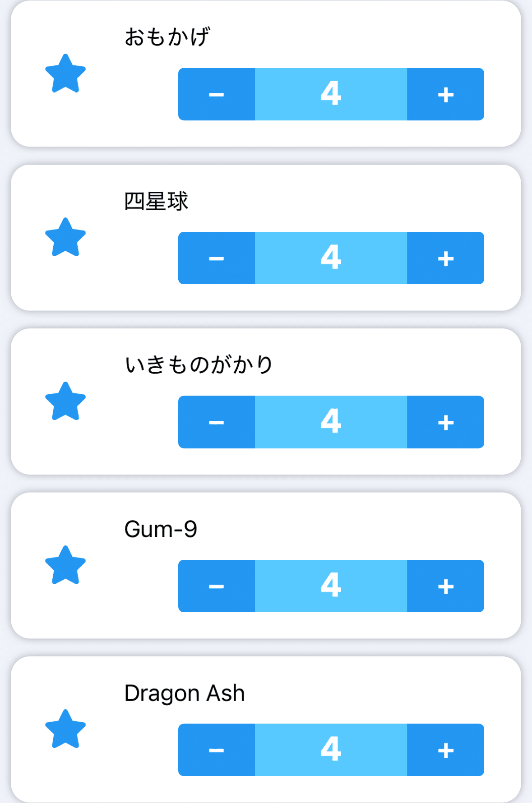Click the Gum-9 value display showing 4
The image size is (532, 803).
[x=331, y=586]
